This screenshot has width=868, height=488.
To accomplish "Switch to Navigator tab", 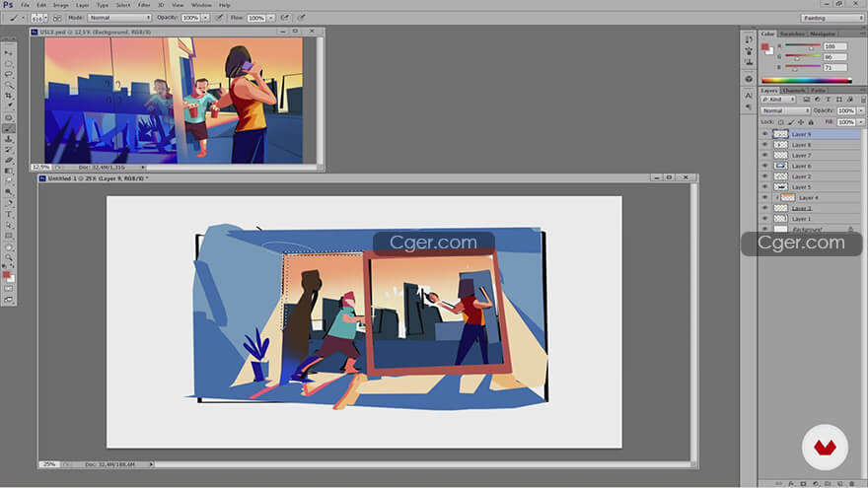I will (823, 34).
